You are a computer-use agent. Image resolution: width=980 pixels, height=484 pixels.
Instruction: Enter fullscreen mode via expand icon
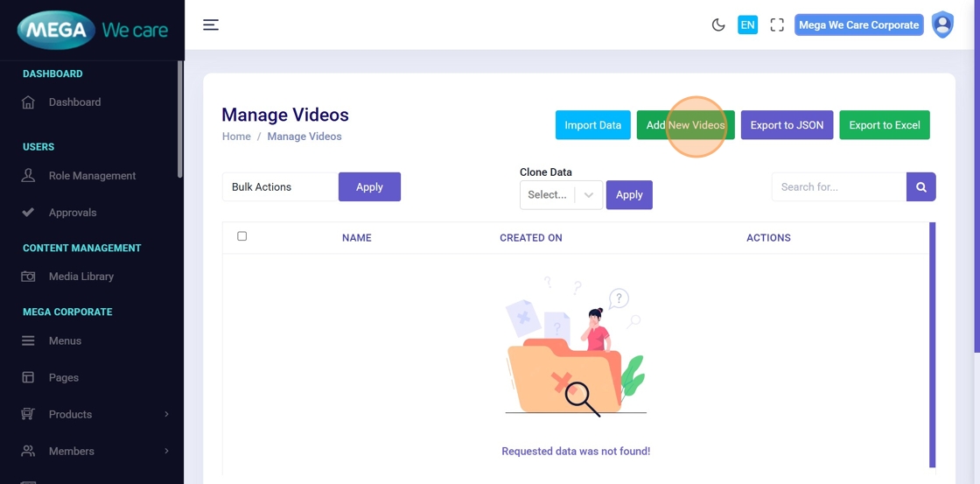777,25
